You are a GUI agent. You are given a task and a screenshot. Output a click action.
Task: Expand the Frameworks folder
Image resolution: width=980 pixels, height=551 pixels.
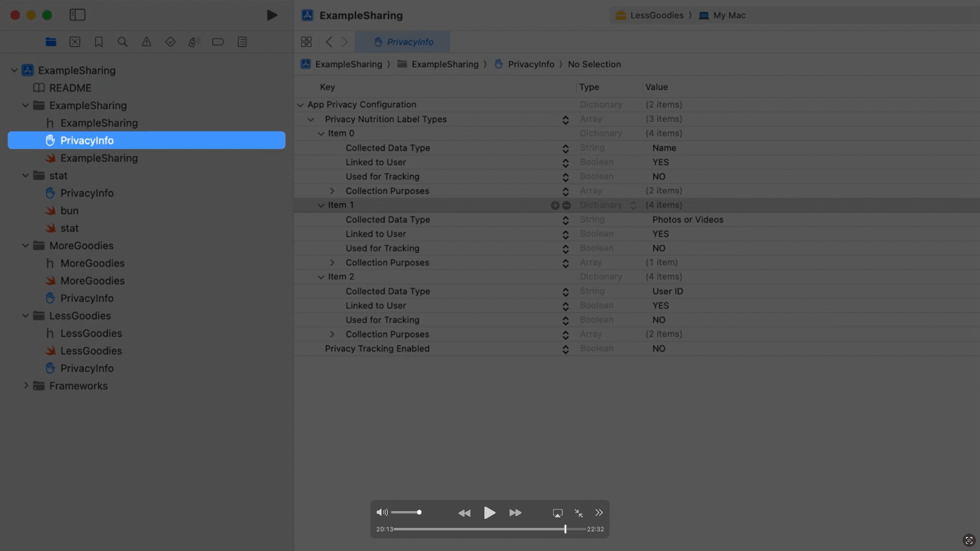pos(26,386)
